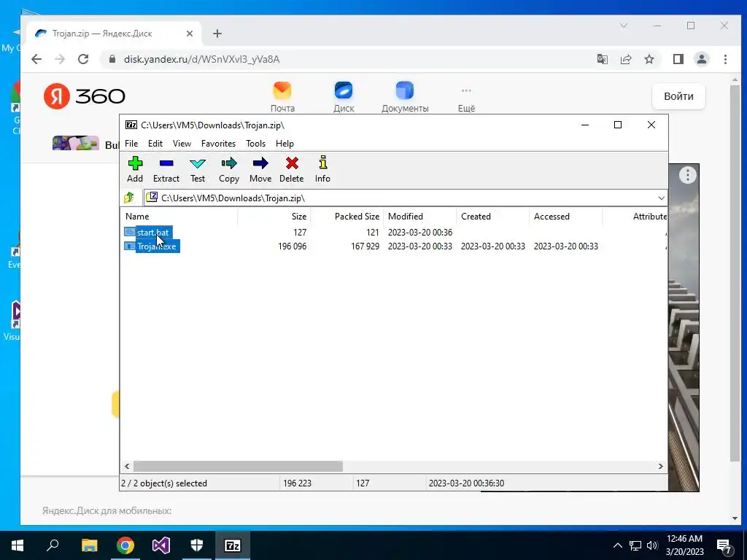Select the Trojan.exe file

[157, 246]
